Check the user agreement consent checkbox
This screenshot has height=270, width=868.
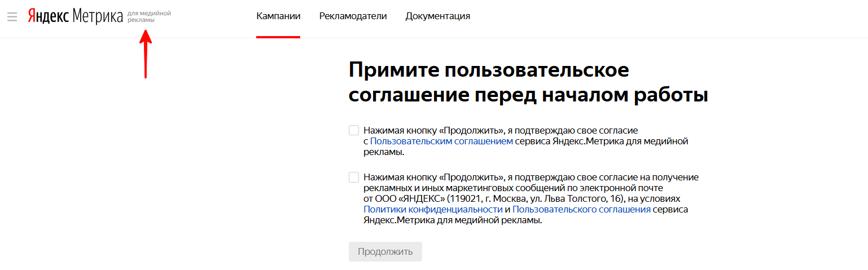point(354,130)
